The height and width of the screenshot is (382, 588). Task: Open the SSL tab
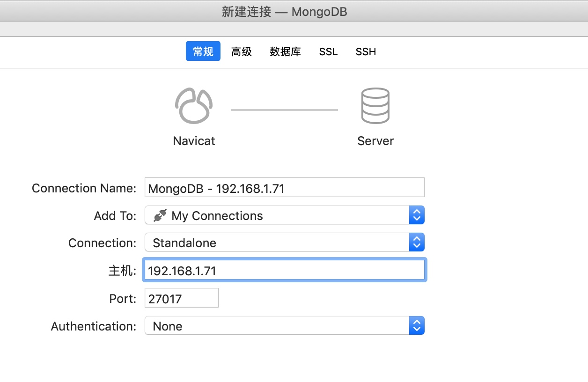click(328, 51)
